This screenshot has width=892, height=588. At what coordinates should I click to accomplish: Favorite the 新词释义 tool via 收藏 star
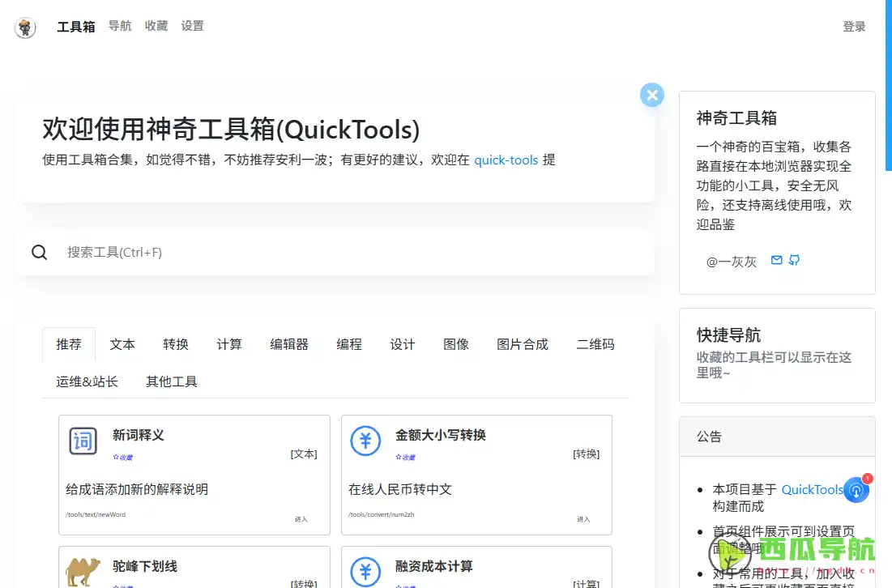click(122, 458)
